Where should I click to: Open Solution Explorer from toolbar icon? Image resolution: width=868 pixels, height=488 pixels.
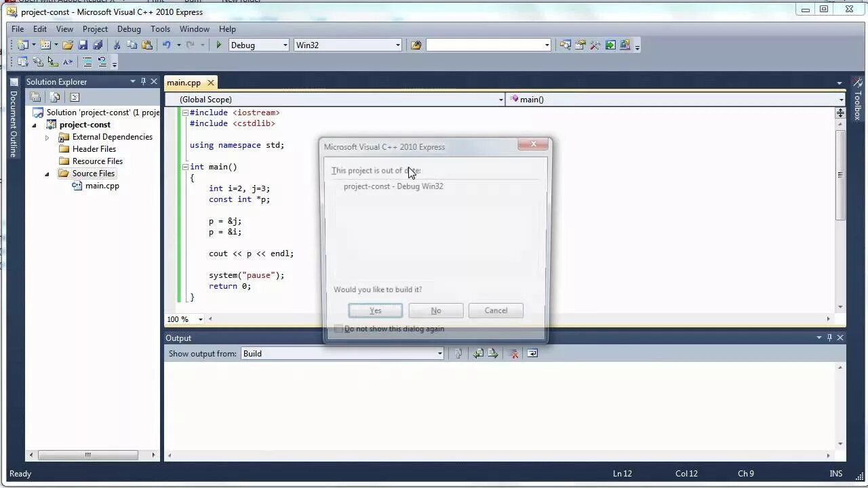[566, 45]
